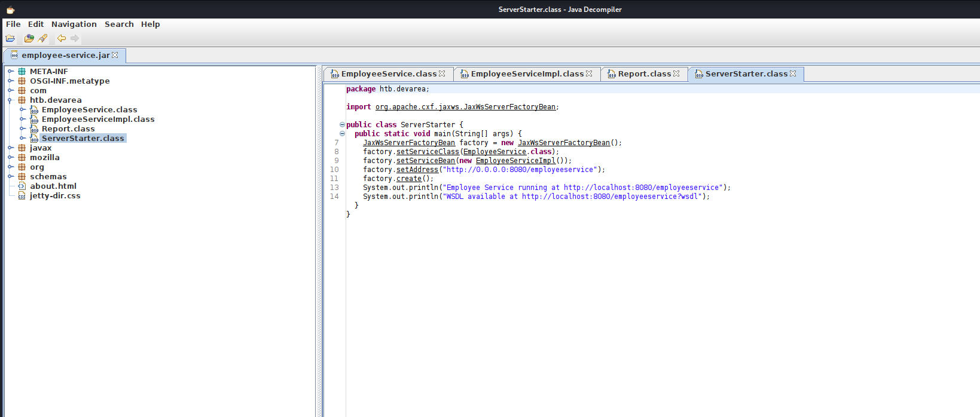Collapse the main method code fold
The width and height of the screenshot is (980, 417).
pyautogui.click(x=342, y=134)
